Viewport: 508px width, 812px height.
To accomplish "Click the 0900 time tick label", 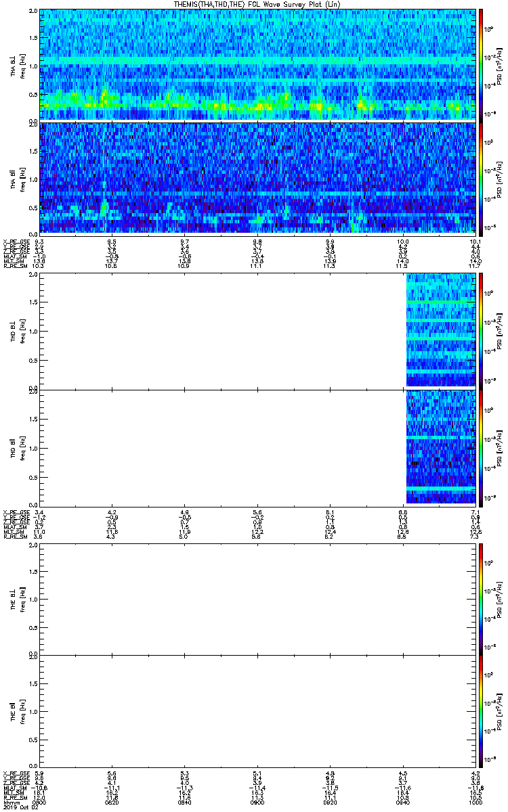I will [x=257, y=802].
